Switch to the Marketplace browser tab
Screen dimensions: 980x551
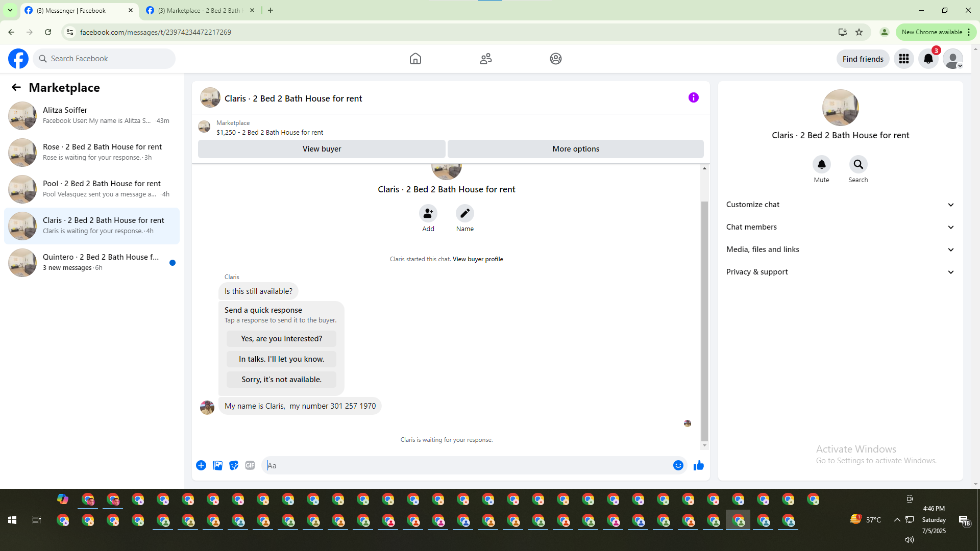pos(199,10)
